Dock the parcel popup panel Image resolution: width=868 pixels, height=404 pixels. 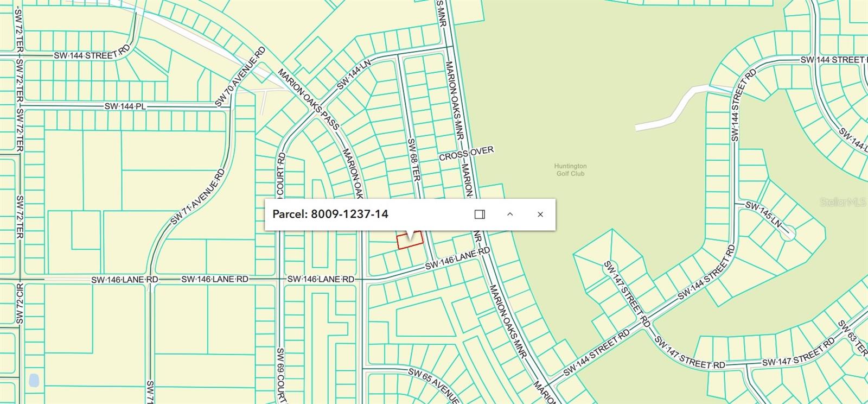click(480, 214)
